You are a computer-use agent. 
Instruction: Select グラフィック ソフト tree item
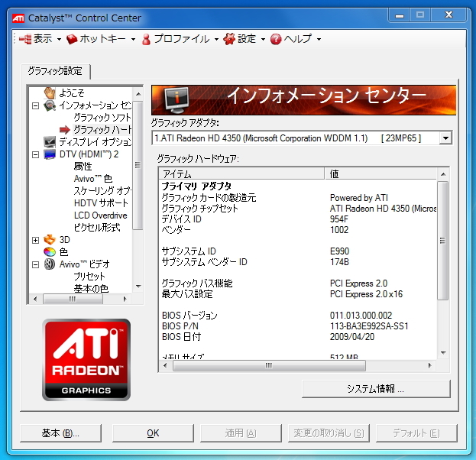(x=102, y=117)
